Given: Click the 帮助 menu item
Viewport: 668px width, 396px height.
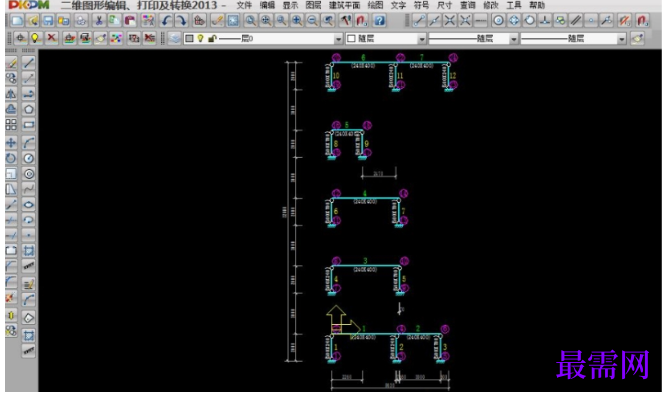Looking at the screenshot, I should pyautogui.click(x=537, y=6).
